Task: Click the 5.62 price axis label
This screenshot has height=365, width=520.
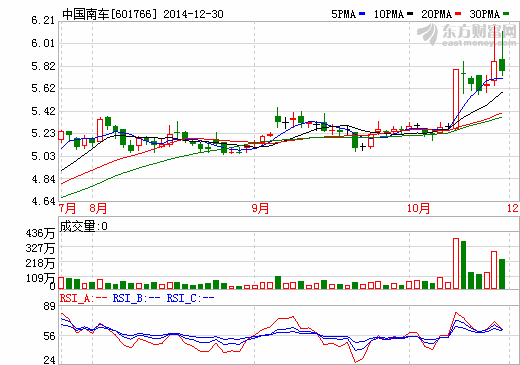Action: [x=43, y=88]
